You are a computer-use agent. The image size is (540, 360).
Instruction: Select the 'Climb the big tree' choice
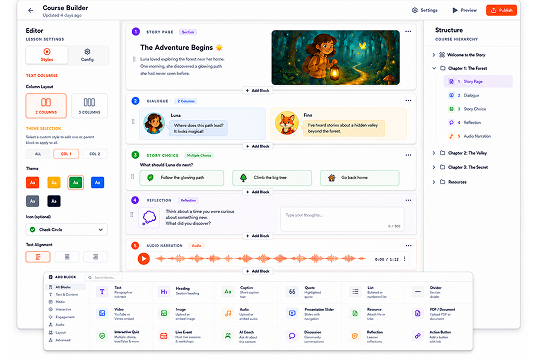(x=272, y=178)
